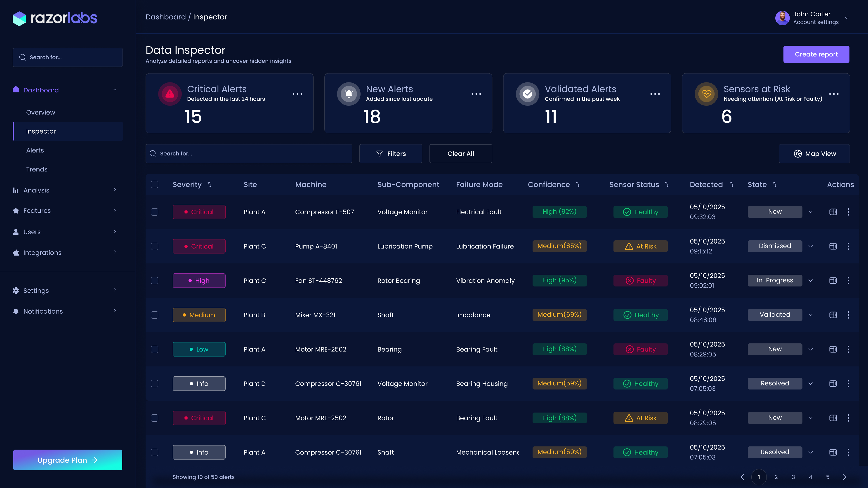Sort table by State
The image size is (868, 488).
[x=775, y=184]
